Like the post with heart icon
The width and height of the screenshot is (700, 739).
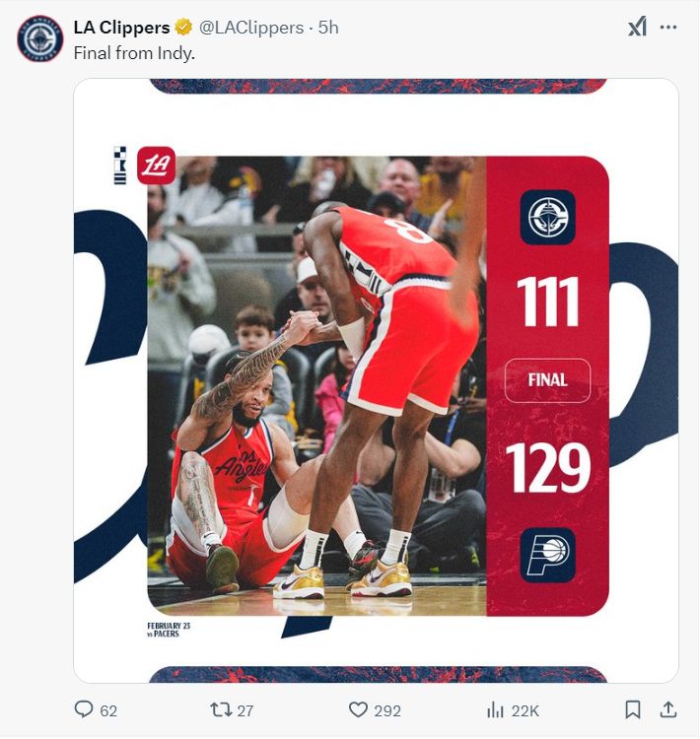pyautogui.click(x=358, y=709)
